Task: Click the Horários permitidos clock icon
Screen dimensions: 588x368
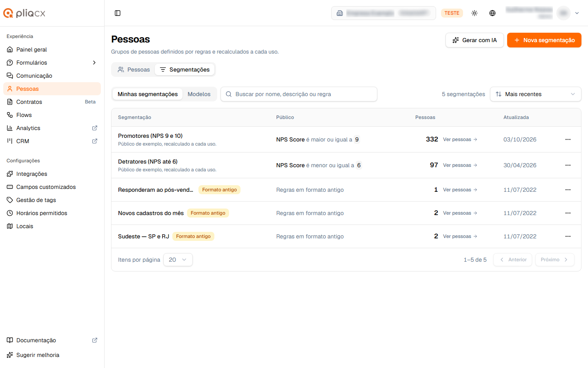Action: coord(10,213)
